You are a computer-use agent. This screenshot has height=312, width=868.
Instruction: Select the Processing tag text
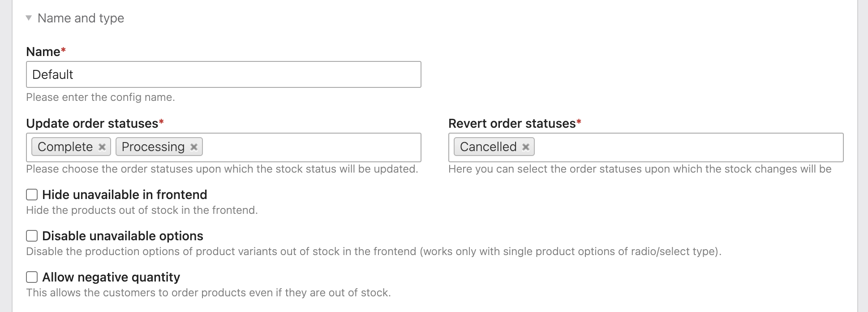pos(153,147)
